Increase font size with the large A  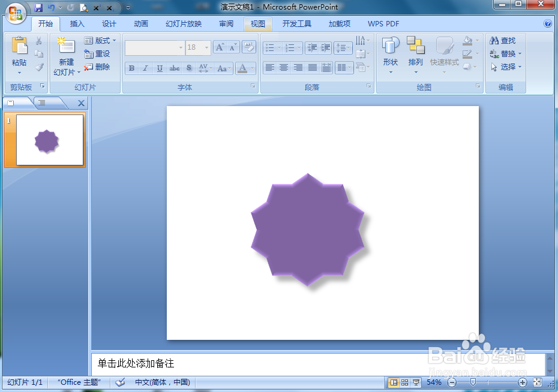click(220, 47)
